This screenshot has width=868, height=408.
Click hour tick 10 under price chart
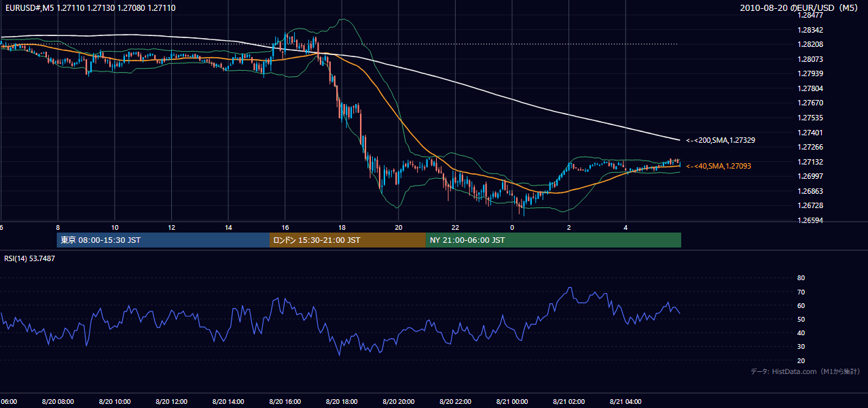pos(115,228)
